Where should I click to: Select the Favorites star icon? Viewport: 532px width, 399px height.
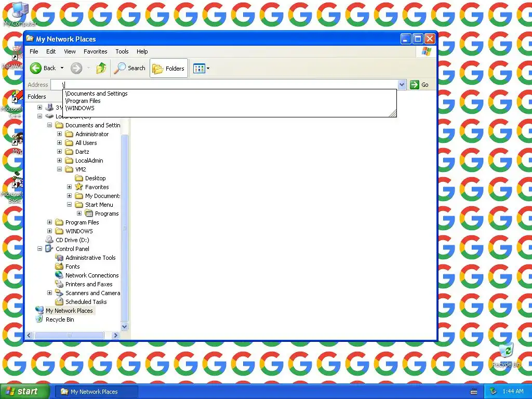pyautogui.click(x=79, y=187)
